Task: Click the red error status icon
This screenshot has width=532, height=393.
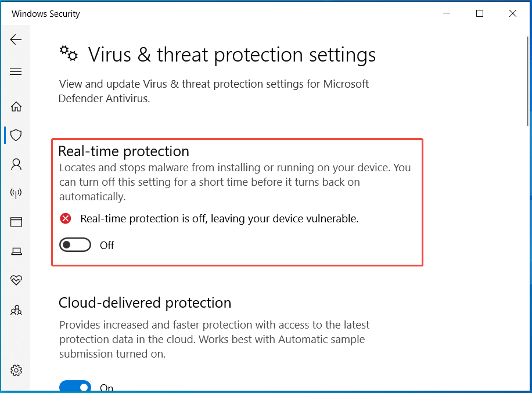Action: 66,219
